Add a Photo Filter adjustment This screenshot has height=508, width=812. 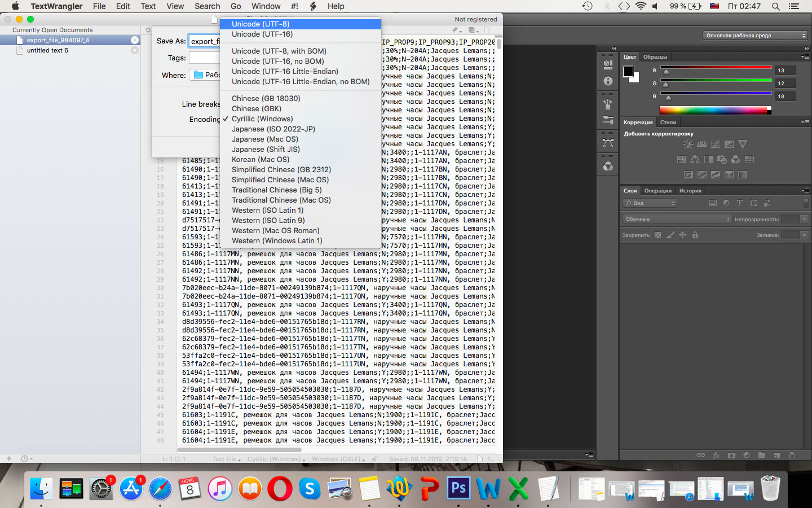click(x=722, y=160)
